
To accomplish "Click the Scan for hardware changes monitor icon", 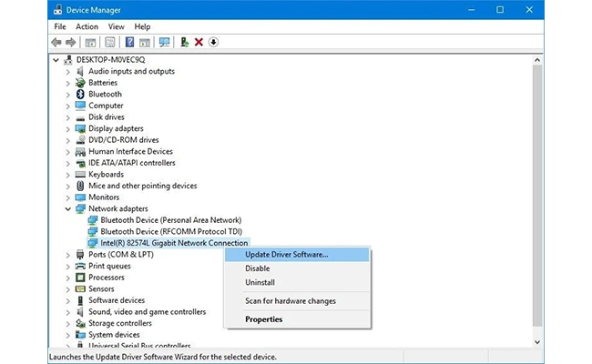I will [164, 42].
